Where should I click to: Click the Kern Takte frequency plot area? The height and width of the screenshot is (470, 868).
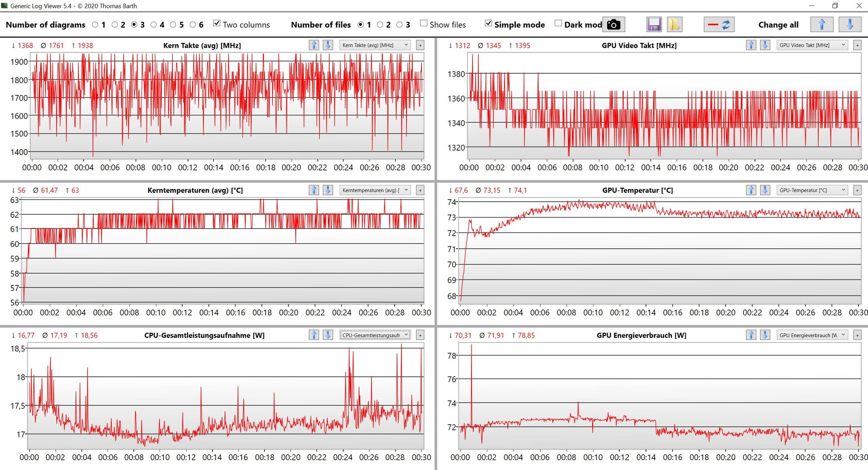pyautogui.click(x=227, y=106)
